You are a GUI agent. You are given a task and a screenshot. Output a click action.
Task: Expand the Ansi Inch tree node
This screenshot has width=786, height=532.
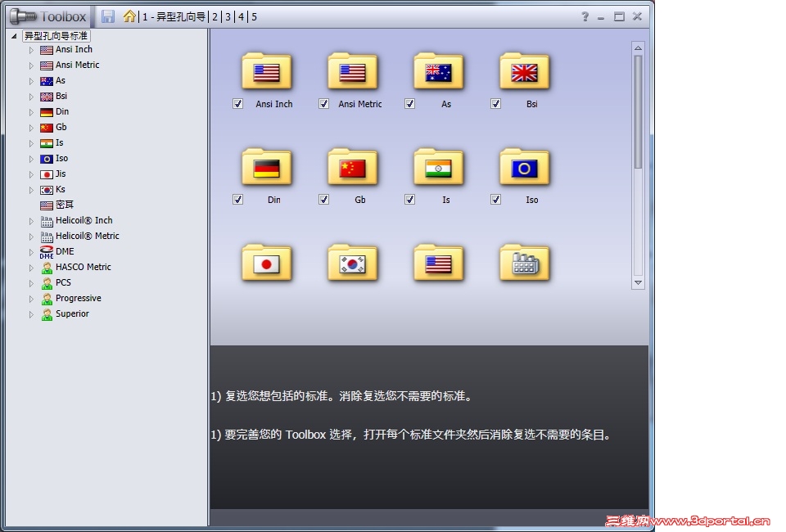pyautogui.click(x=31, y=50)
